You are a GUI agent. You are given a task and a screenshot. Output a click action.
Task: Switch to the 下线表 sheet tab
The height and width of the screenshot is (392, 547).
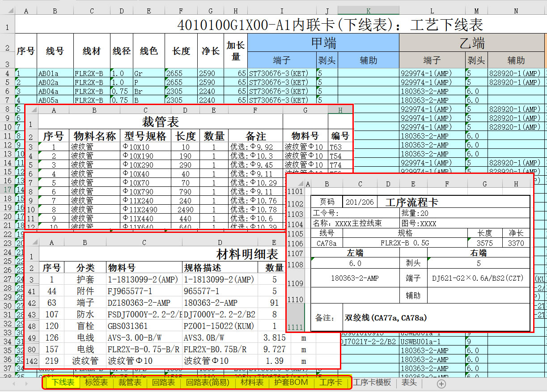click(64, 383)
